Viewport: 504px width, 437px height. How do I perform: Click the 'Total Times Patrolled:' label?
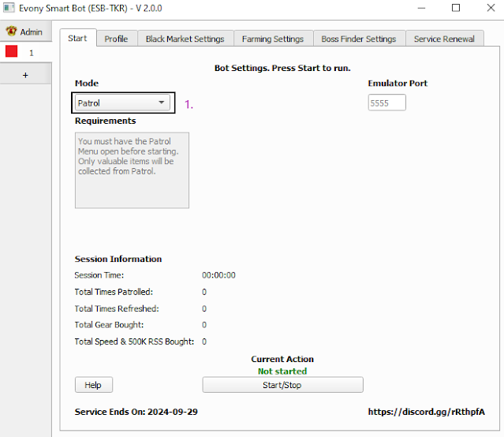(114, 292)
